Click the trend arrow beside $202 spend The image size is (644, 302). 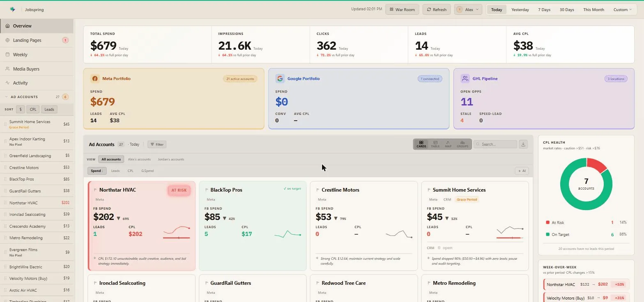click(x=119, y=218)
